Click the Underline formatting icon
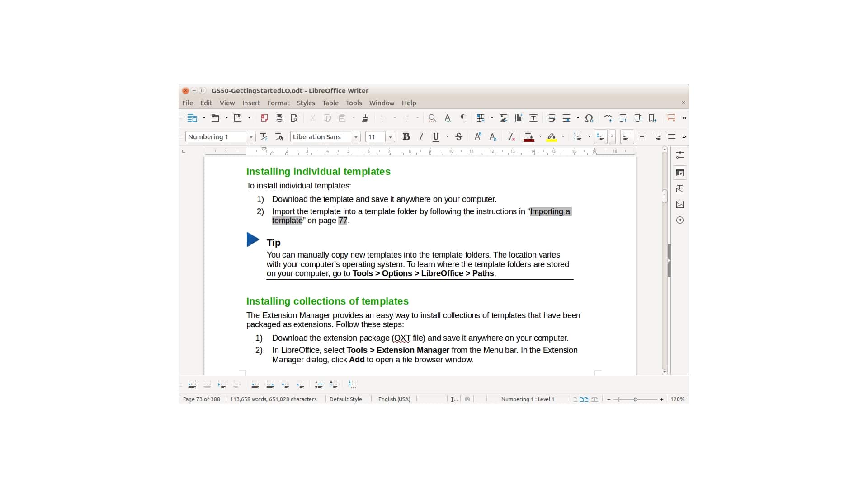Screen dimensions: 868x488 click(436, 136)
